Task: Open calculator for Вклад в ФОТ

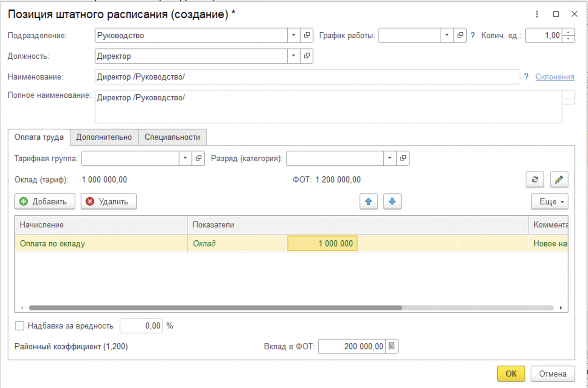Action: pyautogui.click(x=392, y=346)
